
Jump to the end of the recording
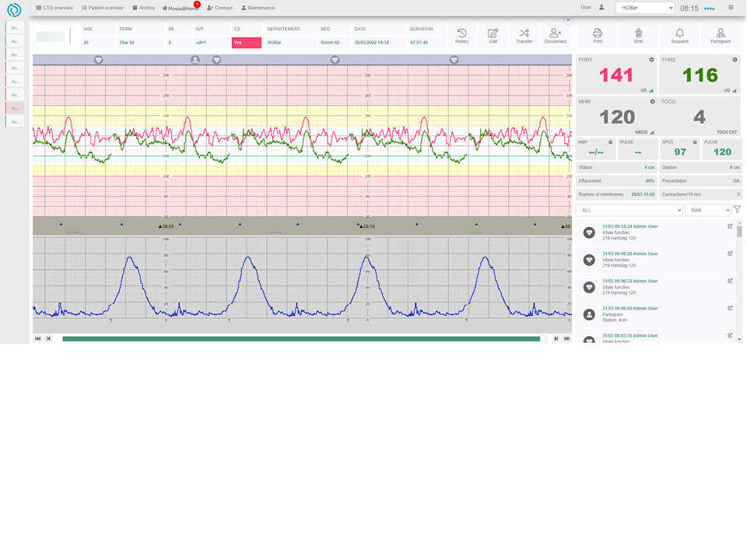[x=567, y=338]
